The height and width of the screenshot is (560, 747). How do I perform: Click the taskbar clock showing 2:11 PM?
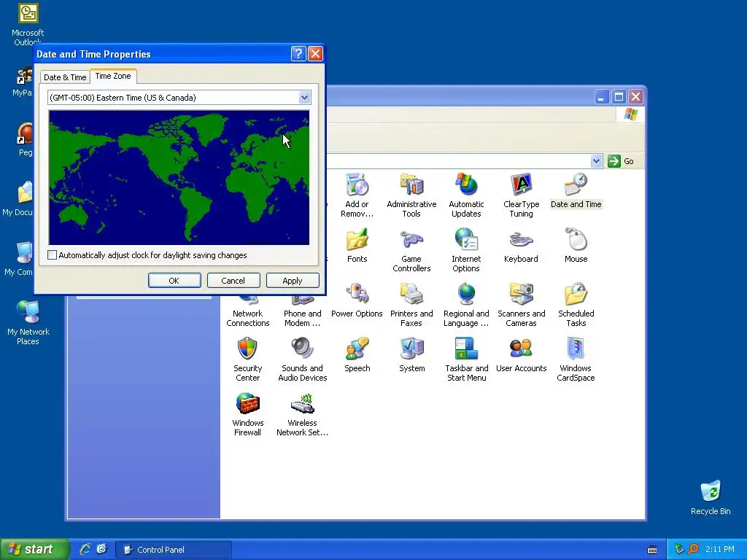(x=720, y=549)
